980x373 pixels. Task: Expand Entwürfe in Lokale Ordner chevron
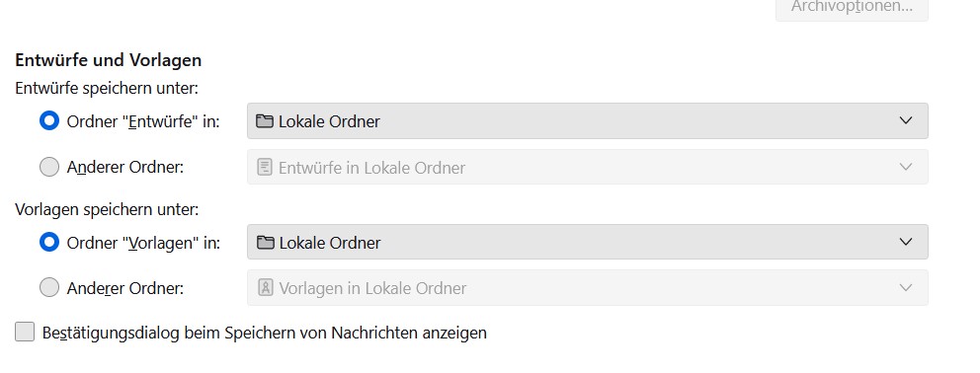pos(906,167)
